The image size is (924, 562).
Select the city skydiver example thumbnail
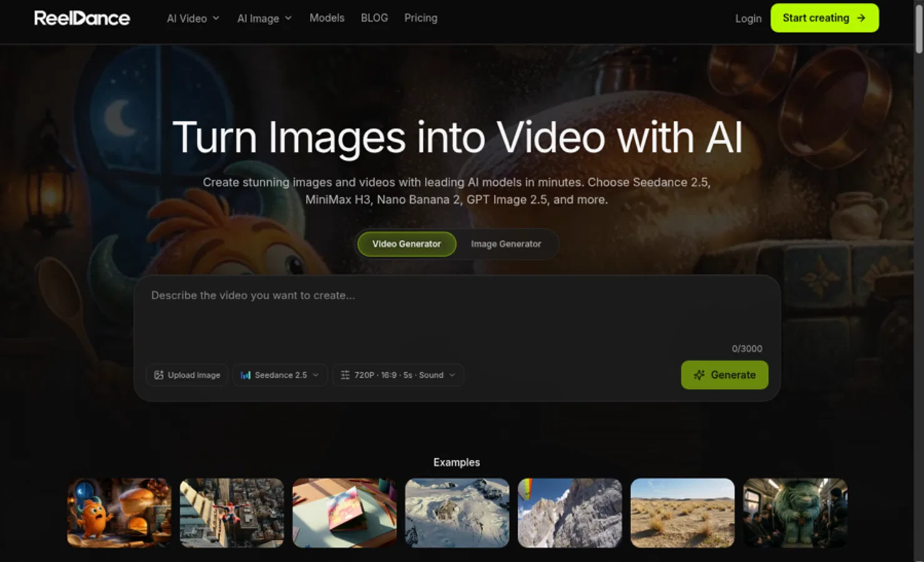tap(232, 513)
